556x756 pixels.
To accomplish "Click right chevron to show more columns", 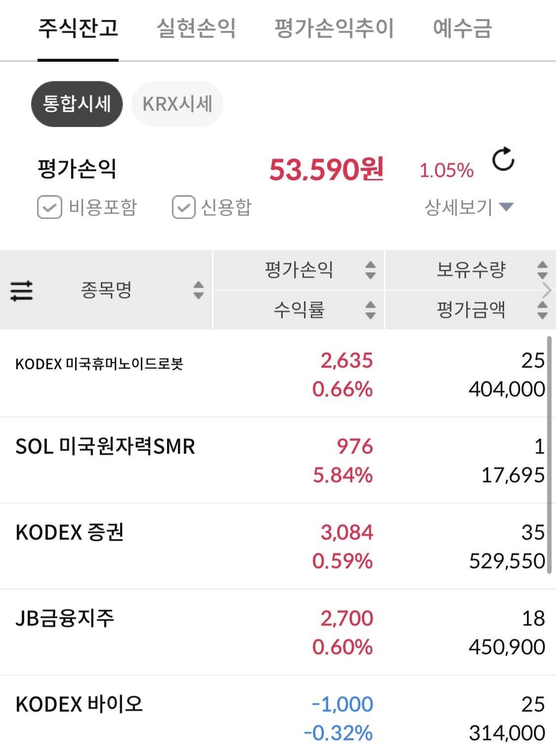I will click(x=547, y=290).
